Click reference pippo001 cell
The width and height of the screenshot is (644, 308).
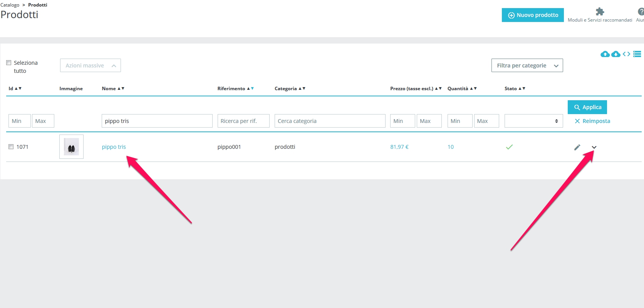click(229, 147)
